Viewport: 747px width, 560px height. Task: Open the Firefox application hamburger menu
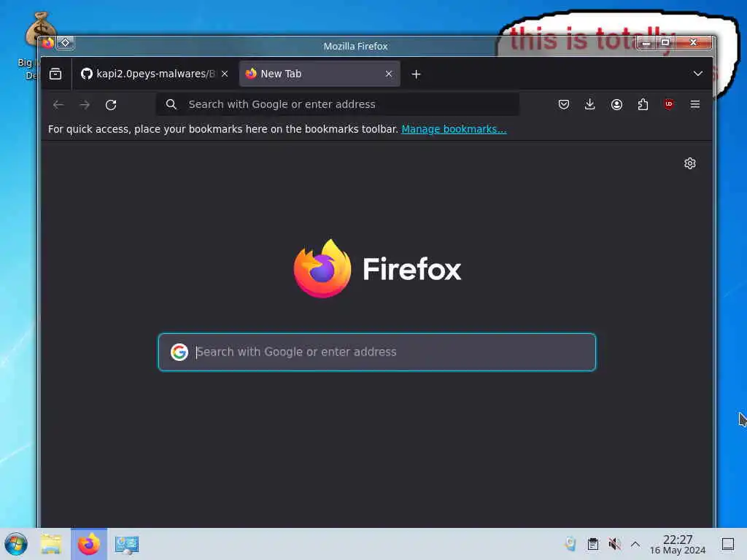coord(695,104)
